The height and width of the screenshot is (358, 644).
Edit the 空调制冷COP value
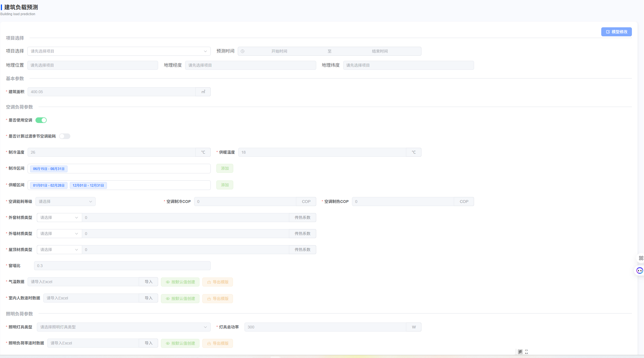pyautogui.click(x=245, y=202)
